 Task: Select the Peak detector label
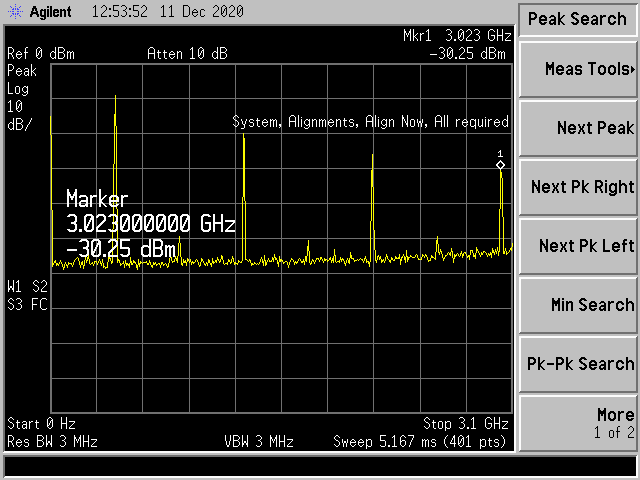click(x=22, y=71)
